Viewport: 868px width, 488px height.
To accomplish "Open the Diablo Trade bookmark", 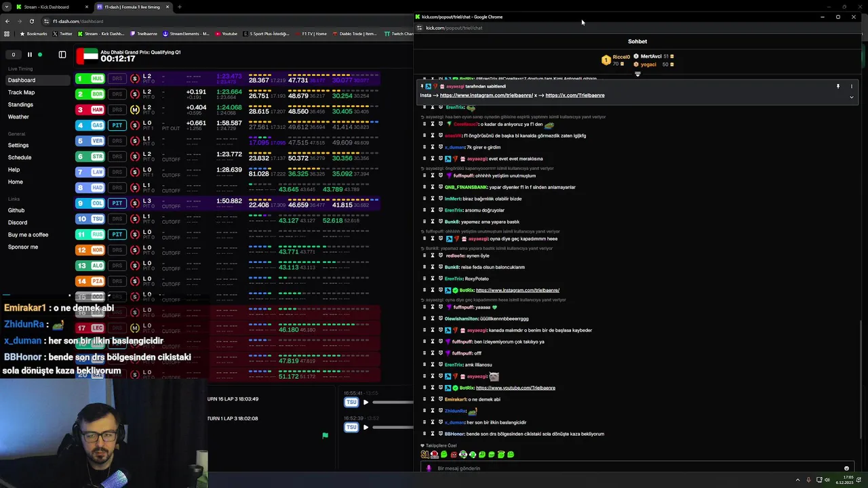I will coord(355,33).
